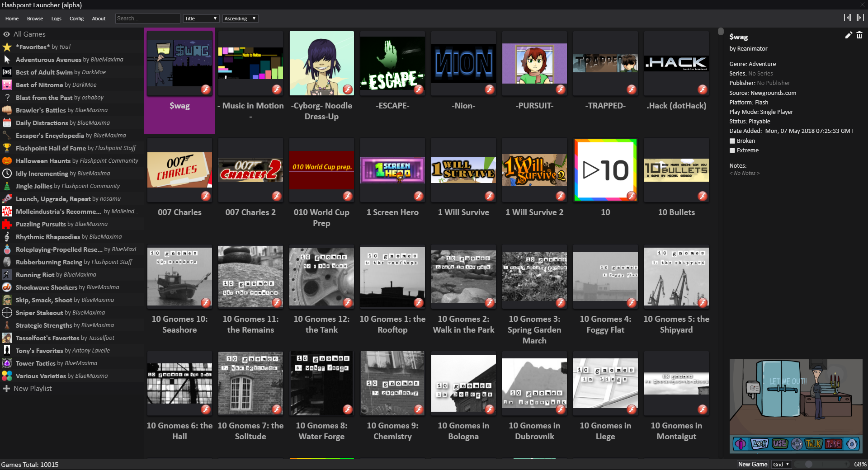Click the New Game button
Image resolution: width=868 pixels, height=470 pixels.
coord(752,464)
